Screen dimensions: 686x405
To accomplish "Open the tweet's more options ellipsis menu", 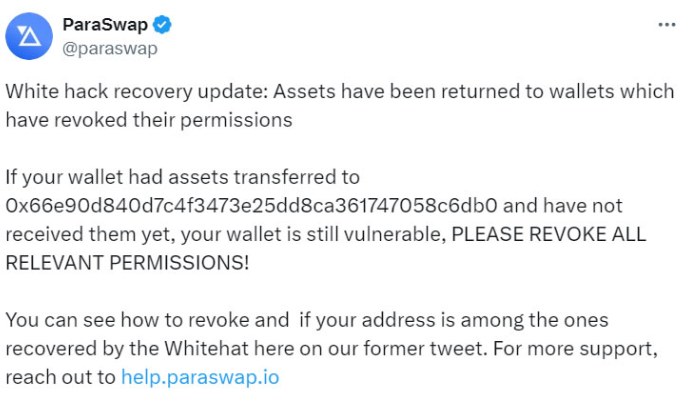I will (666, 24).
